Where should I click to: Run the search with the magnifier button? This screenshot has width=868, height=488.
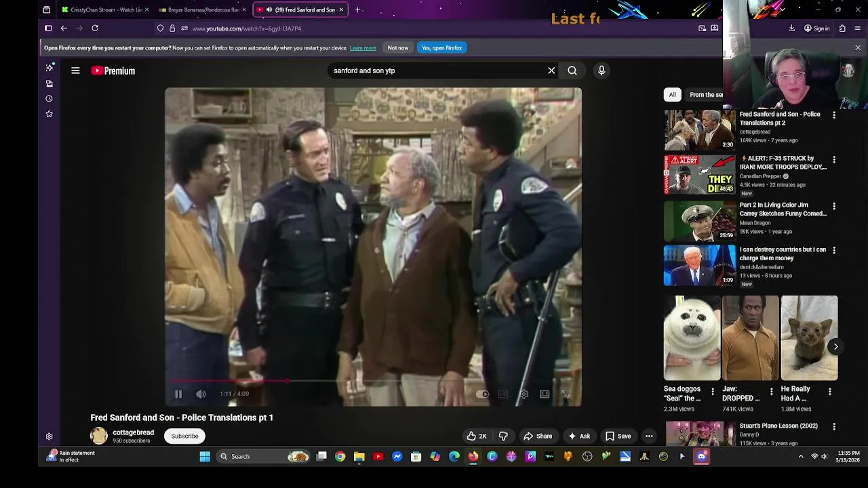coord(572,70)
